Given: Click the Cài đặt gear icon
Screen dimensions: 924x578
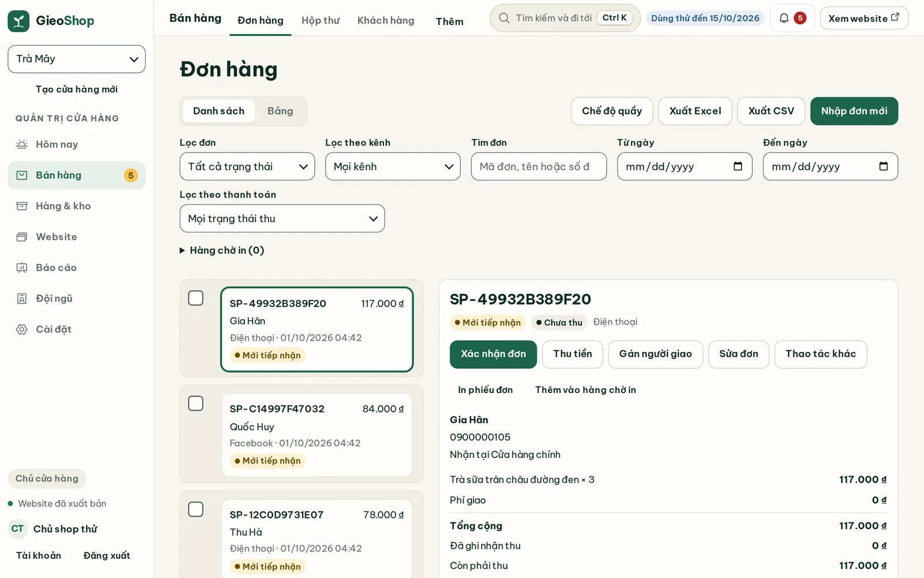Looking at the screenshot, I should click(22, 329).
